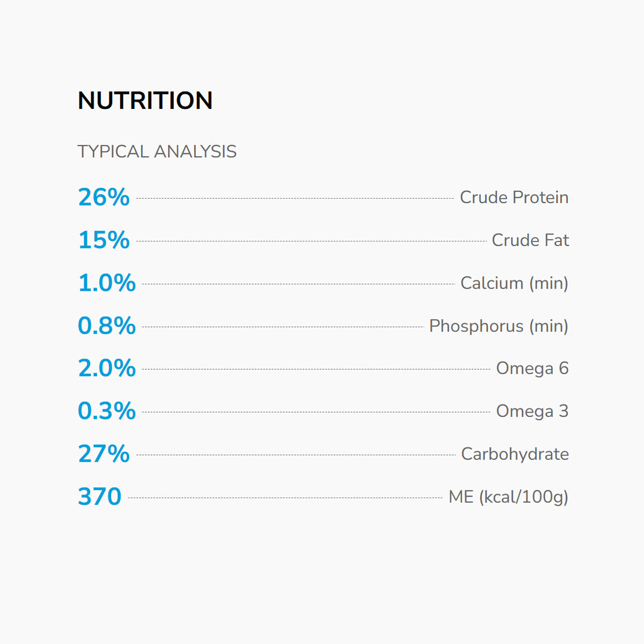Select the 0.3% value
644x644 pixels.
tap(107, 411)
